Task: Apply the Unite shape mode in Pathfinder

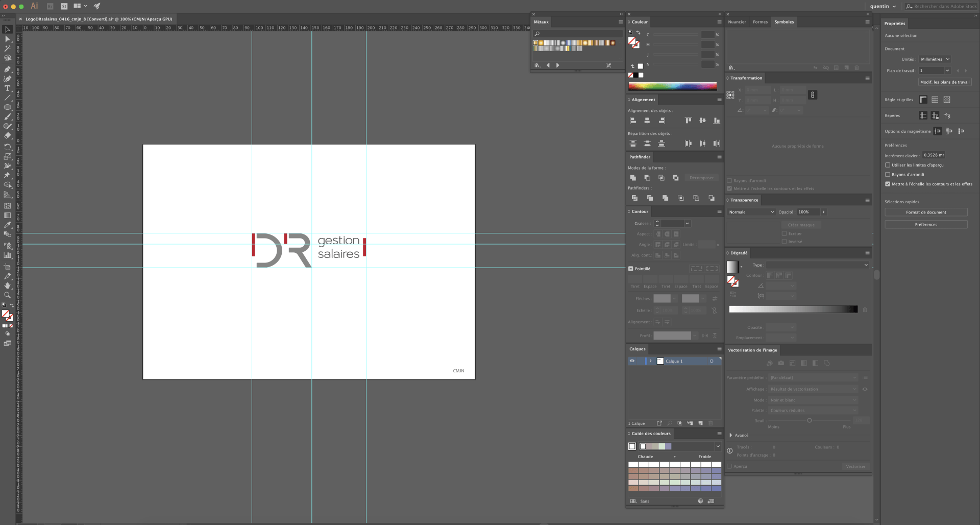Action: coord(633,178)
